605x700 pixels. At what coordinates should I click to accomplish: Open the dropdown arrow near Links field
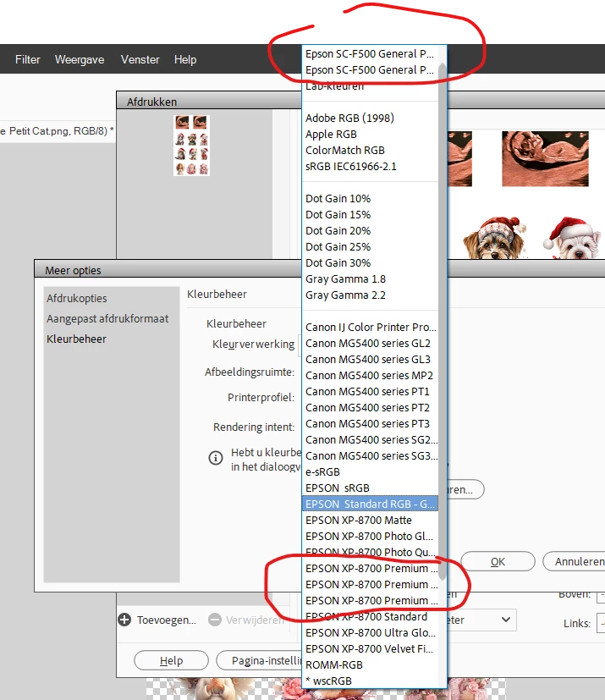click(505, 620)
